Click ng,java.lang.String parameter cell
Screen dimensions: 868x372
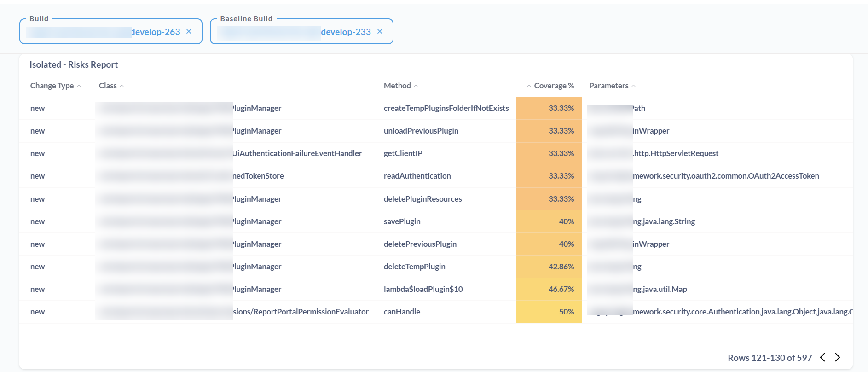[664, 221]
